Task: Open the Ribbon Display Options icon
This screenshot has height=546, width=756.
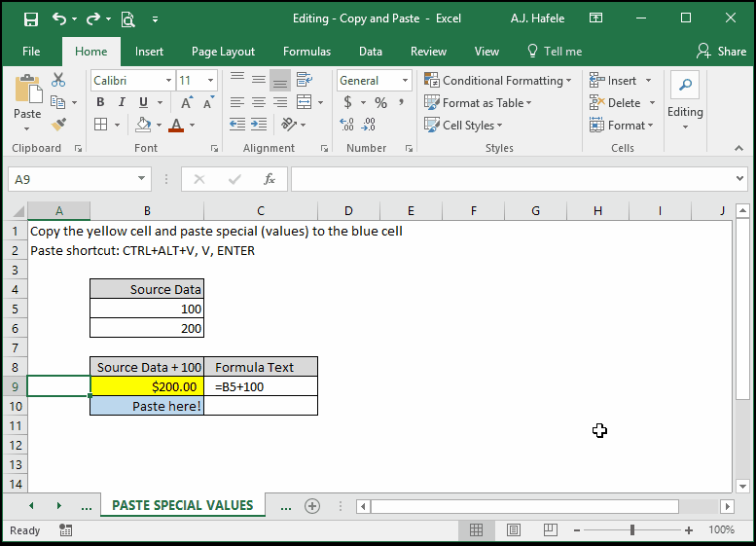Action: tap(595, 18)
